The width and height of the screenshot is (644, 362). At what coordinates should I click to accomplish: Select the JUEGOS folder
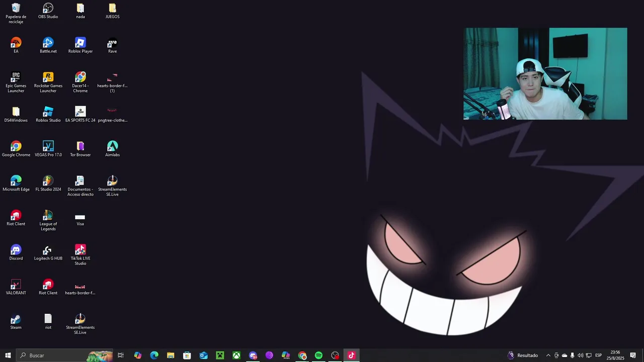coord(112,11)
